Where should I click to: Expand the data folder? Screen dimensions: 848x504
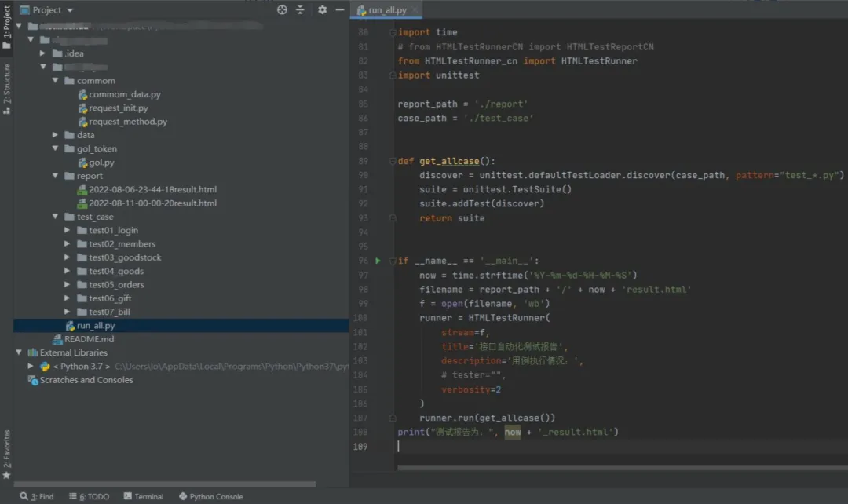point(55,135)
